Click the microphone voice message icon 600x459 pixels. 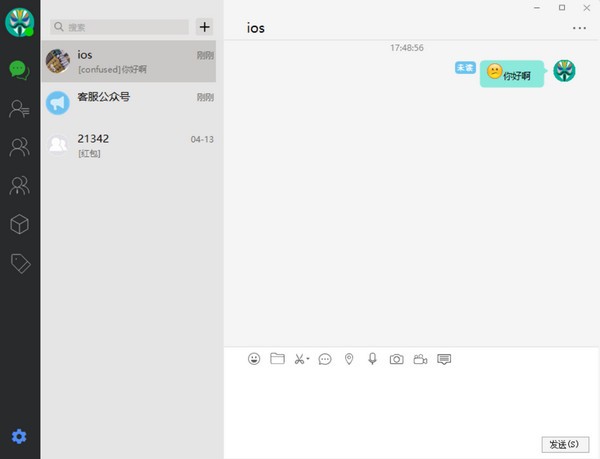click(x=372, y=359)
